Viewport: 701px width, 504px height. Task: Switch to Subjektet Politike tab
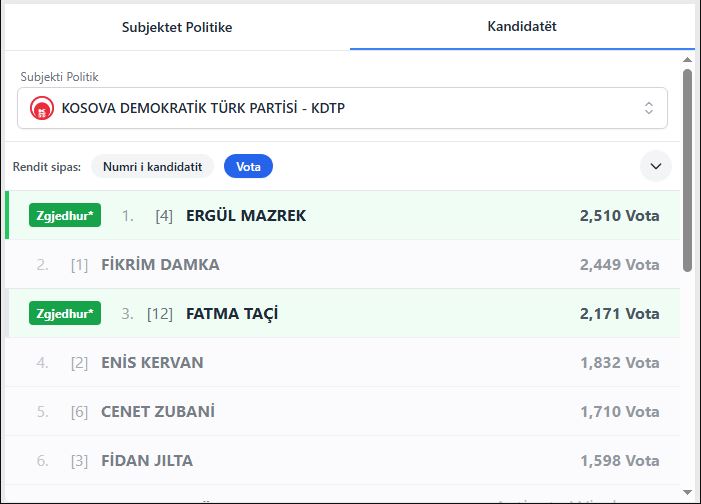pyautogui.click(x=177, y=27)
